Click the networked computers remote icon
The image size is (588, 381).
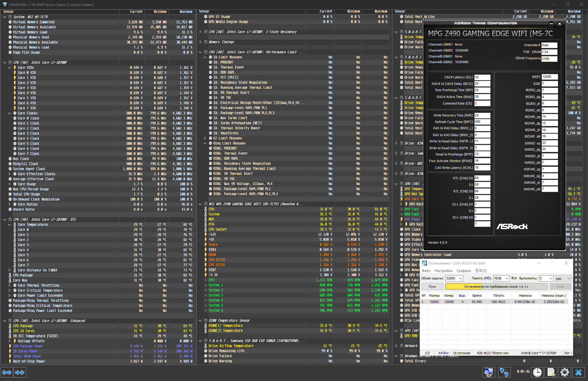(x=504, y=372)
